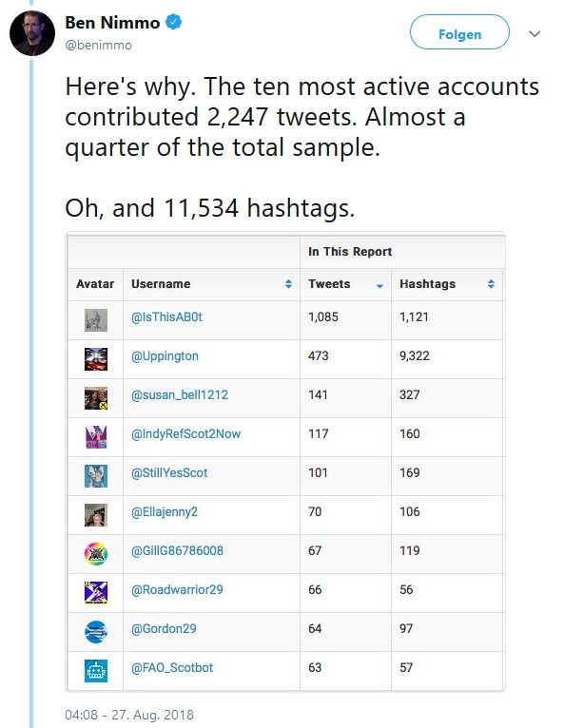Click the blue verified badge
The height and width of the screenshot is (728, 564).
pyautogui.click(x=174, y=22)
